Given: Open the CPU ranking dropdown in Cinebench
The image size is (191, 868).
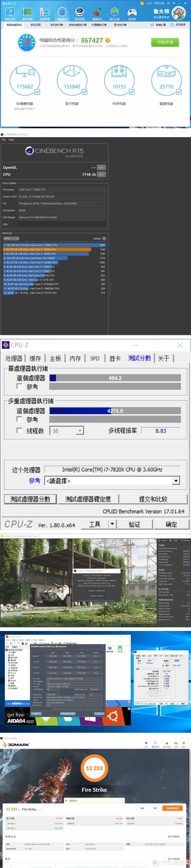Looking at the screenshot, I should [11, 238].
